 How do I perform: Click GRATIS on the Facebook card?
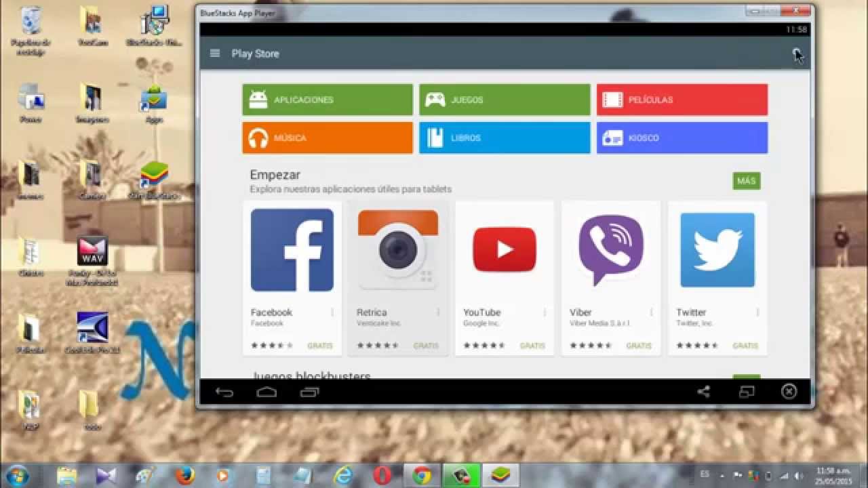tap(320, 346)
